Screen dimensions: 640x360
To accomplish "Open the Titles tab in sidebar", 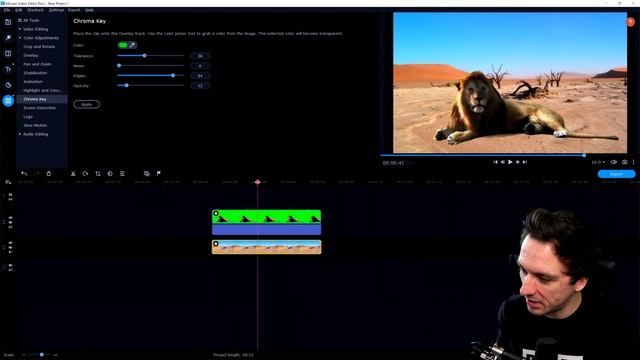I will [x=8, y=69].
